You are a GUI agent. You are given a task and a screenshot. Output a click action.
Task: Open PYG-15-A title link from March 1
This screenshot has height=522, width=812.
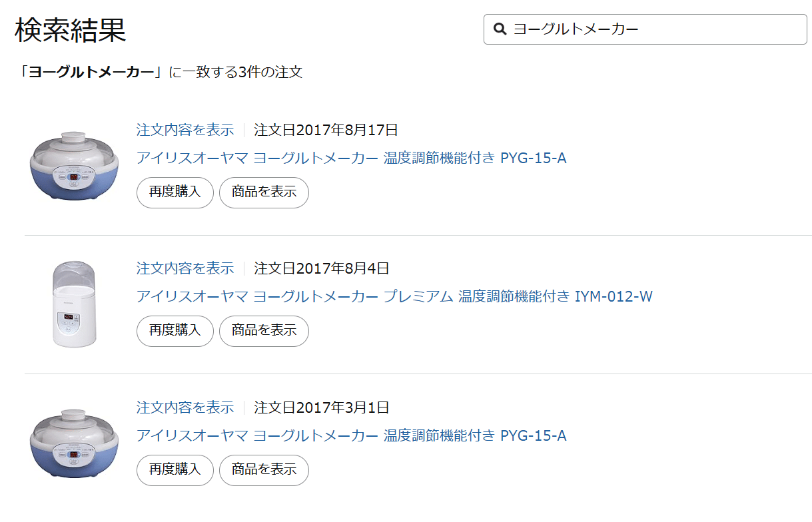351,435
